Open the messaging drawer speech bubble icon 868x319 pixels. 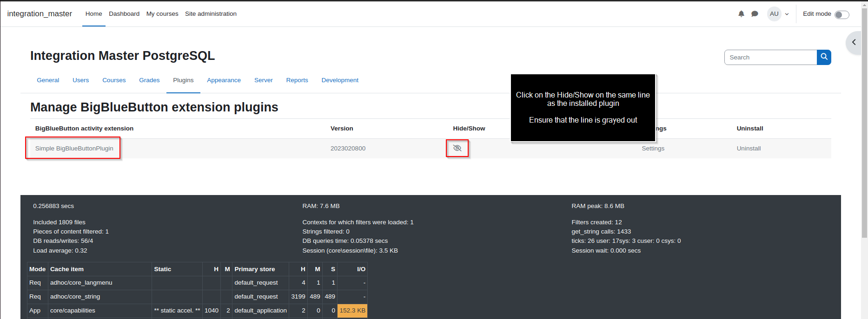tap(755, 14)
